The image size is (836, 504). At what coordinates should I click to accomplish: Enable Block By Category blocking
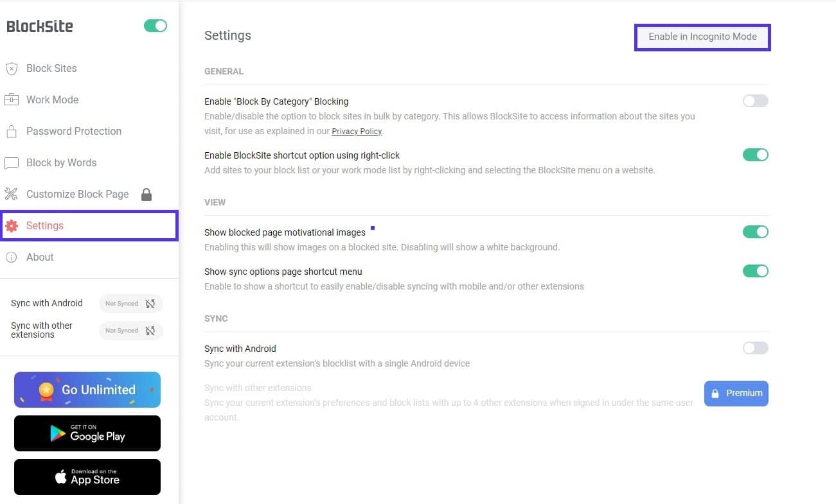tap(755, 101)
